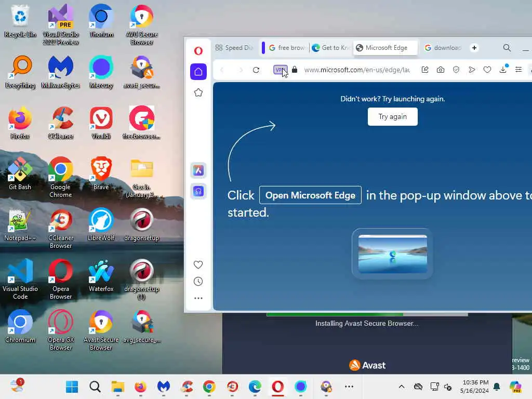Click the padlock site security icon
532x399 pixels.
pos(295,70)
